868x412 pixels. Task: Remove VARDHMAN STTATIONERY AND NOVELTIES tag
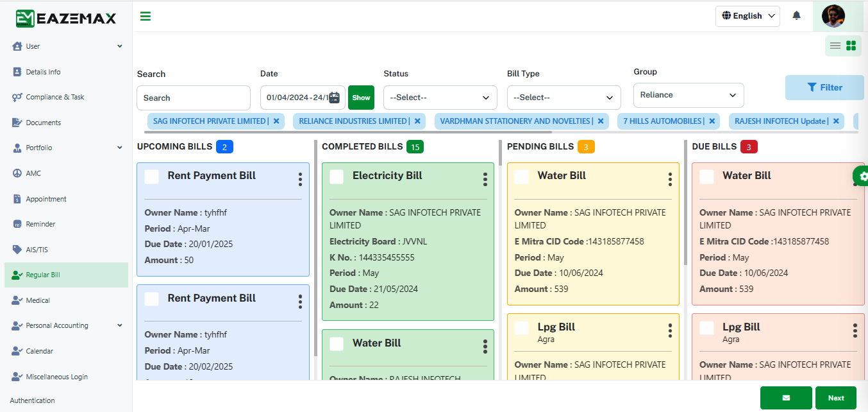601,121
